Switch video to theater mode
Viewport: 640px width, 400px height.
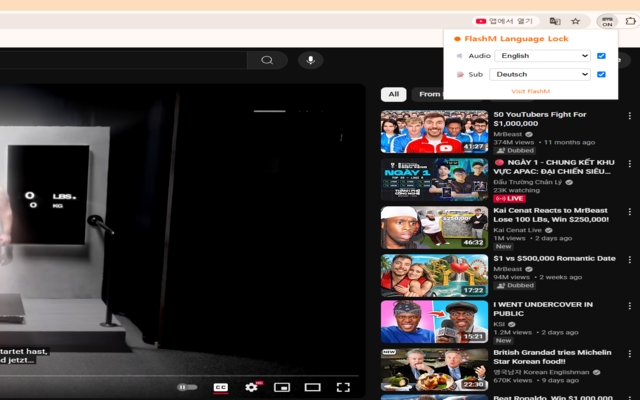(x=313, y=387)
